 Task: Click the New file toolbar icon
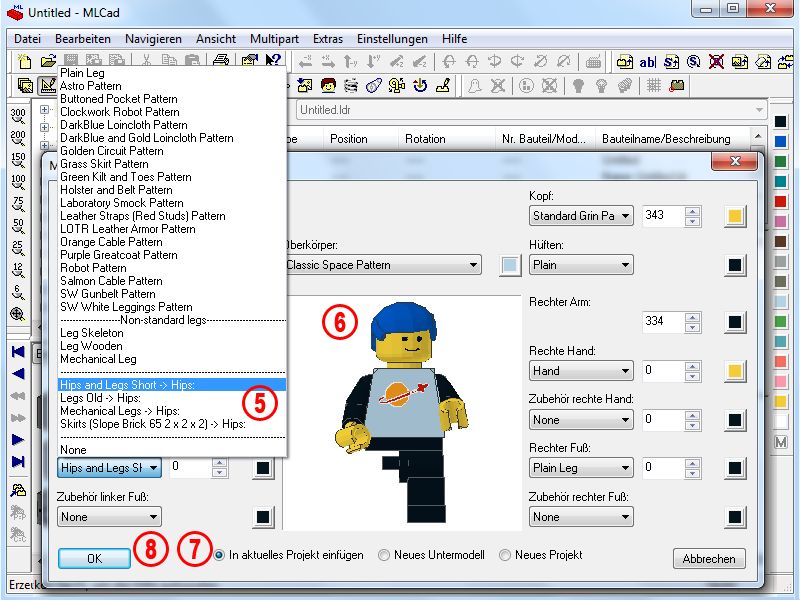(x=24, y=62)
